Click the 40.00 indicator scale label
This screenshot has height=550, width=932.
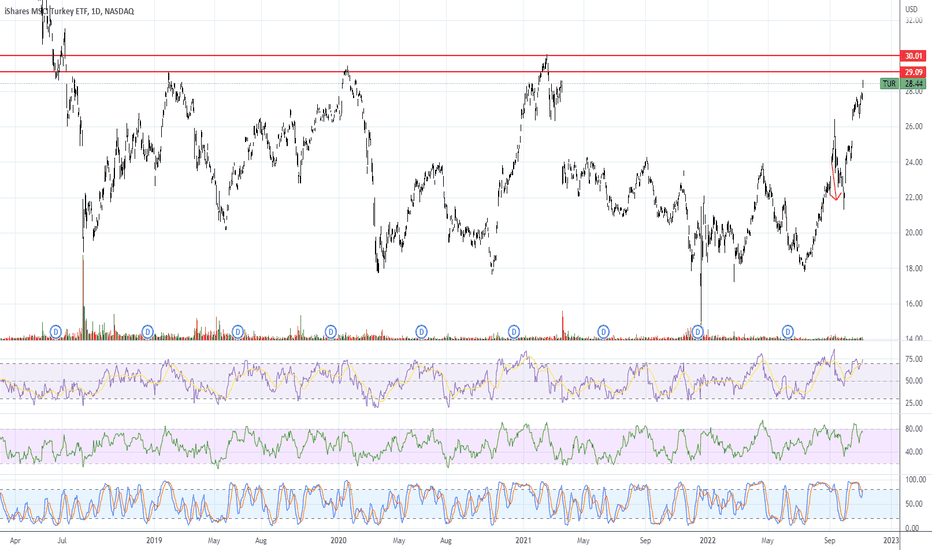[x=914, y=452]
